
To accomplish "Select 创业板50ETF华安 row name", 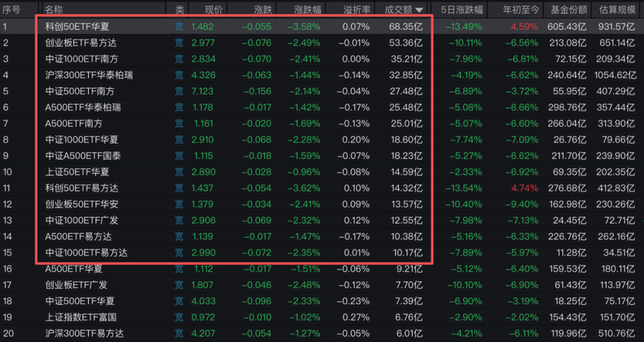I will point(81,204).
